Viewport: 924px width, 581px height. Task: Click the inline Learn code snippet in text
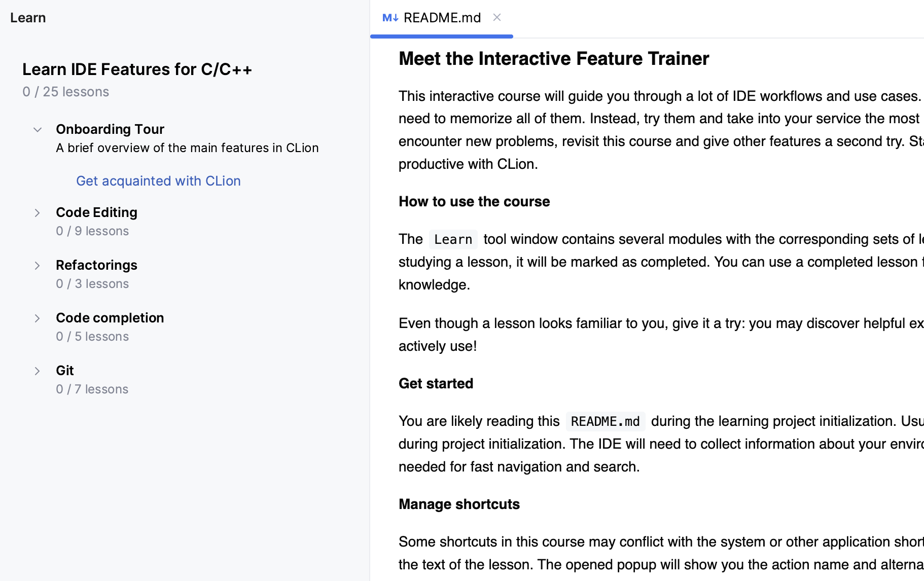(453, 239)
